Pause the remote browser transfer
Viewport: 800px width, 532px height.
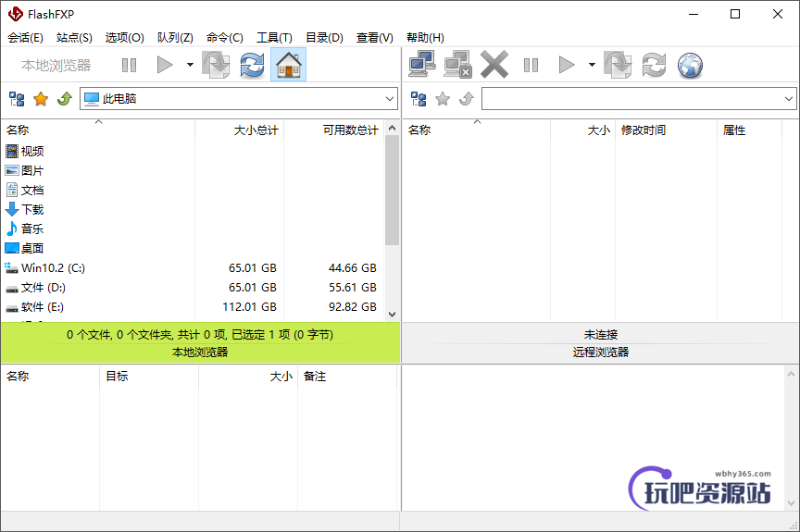(x=531, y=65)
